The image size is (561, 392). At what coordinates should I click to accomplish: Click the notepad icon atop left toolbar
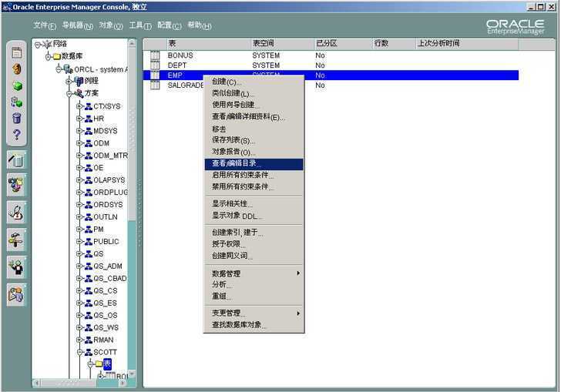coord(16,52)
